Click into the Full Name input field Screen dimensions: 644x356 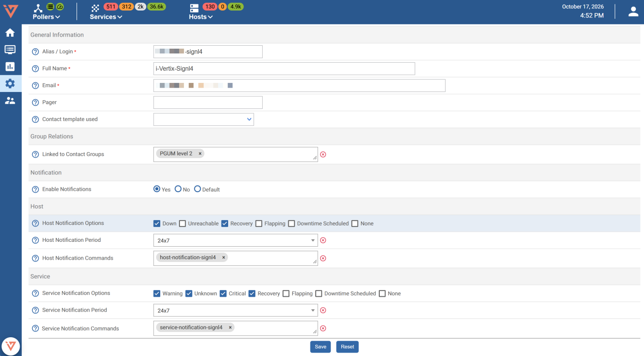click(284, 68)
